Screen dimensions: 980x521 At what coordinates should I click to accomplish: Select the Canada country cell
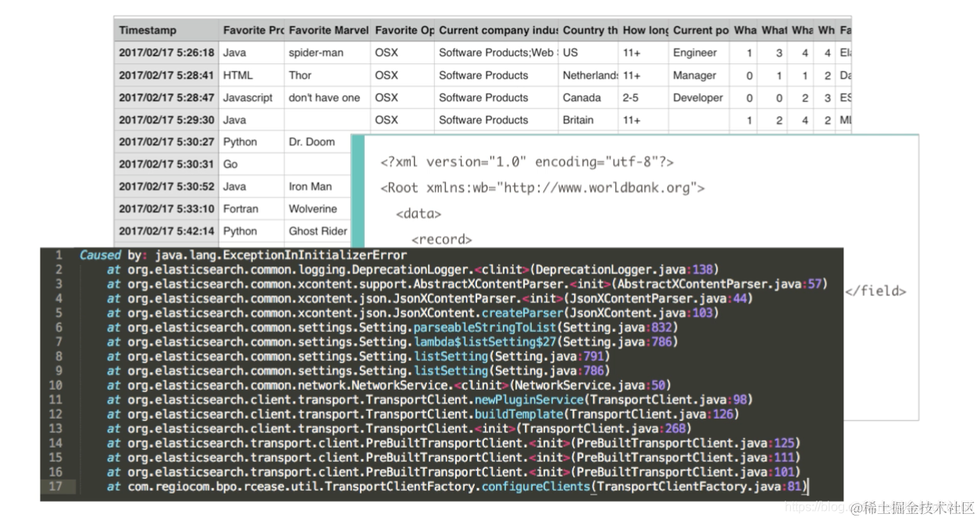[589, 98]
